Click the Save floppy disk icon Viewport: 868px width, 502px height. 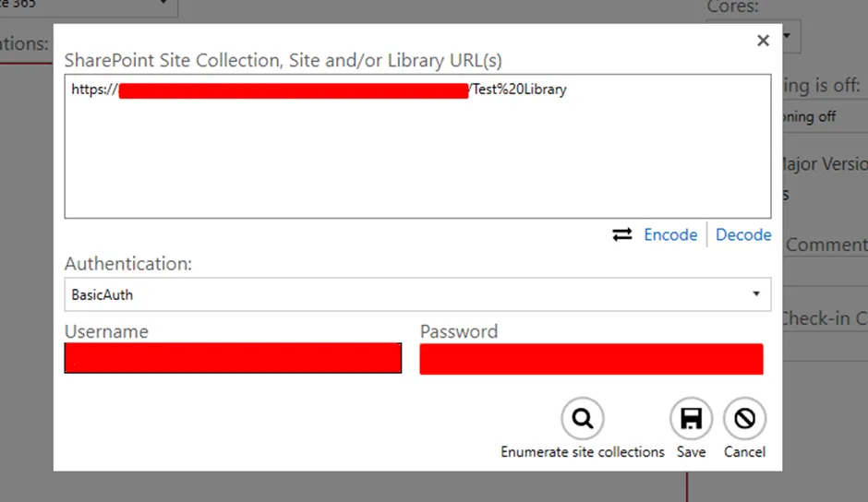click(691, 419)
